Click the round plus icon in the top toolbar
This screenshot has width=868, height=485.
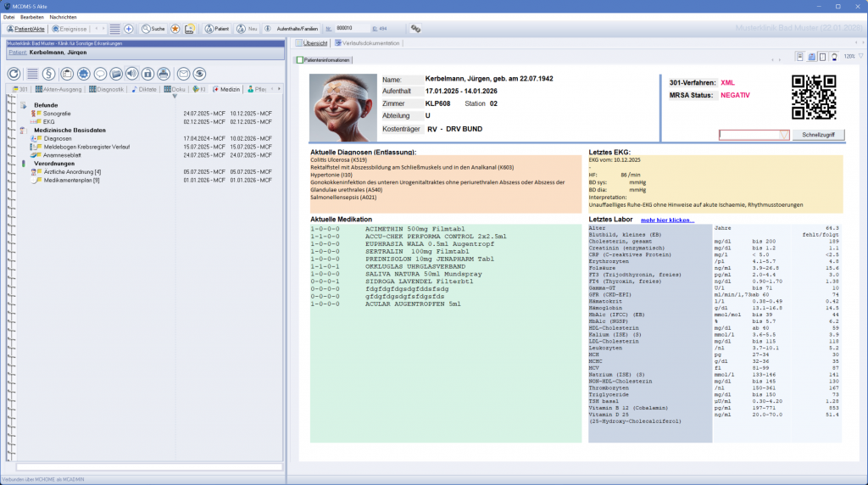[127, 28]
